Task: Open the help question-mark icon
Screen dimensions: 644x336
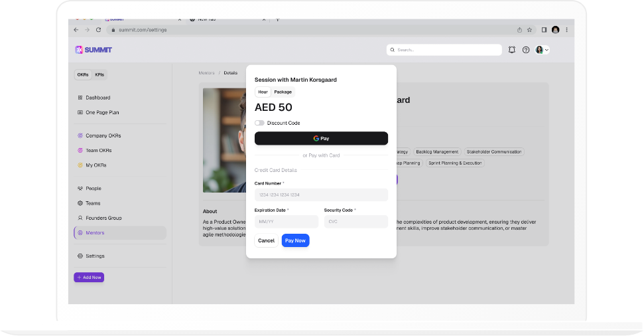Action: coord(526,50)
